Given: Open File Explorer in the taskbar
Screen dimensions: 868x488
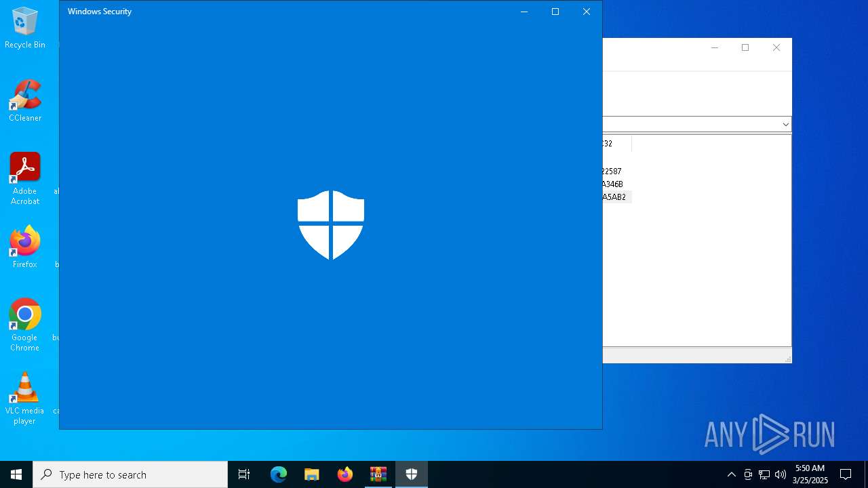Looking at the screenshot, I should (x=312, y=474).
